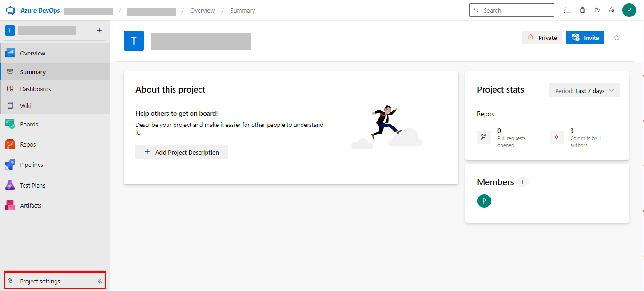The image size is (644, 291).
Task: Open the Boards hub icon
Action: [10, 124]
